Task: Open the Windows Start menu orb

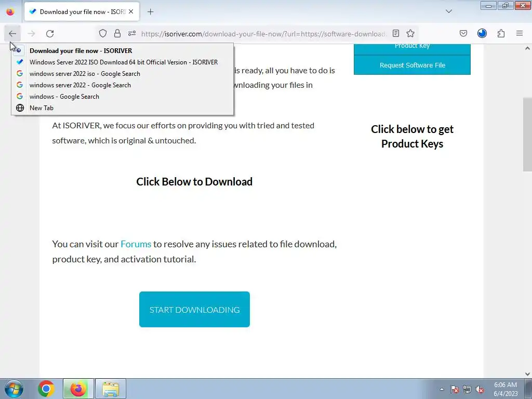Action: [x=14, y=389]
